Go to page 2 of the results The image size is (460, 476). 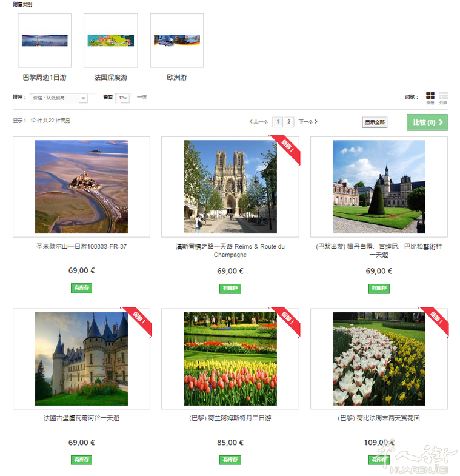tap(289, 122)
